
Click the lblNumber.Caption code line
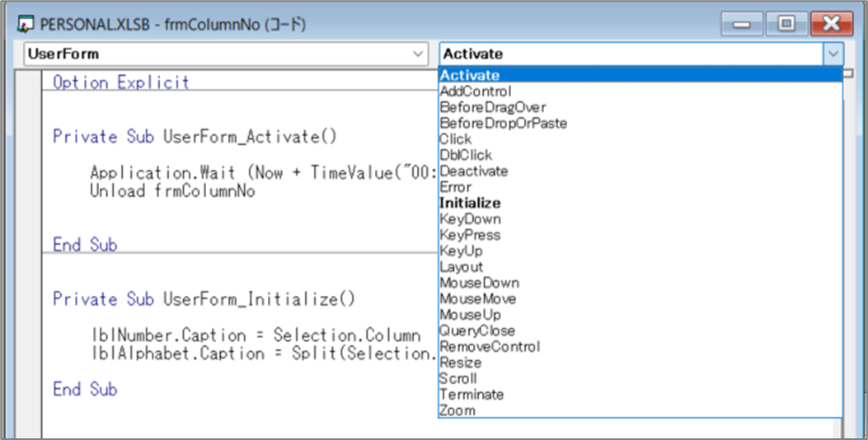point(256,335)
